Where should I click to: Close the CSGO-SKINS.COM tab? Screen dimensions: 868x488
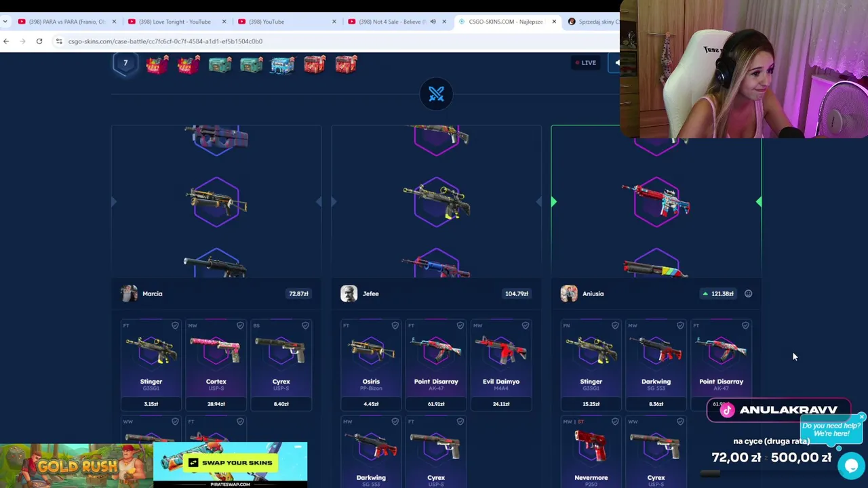[x=554, y=22]
